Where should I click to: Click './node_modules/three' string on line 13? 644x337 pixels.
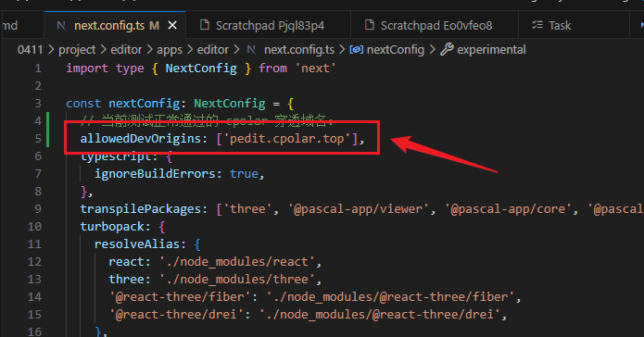(236, 280)
